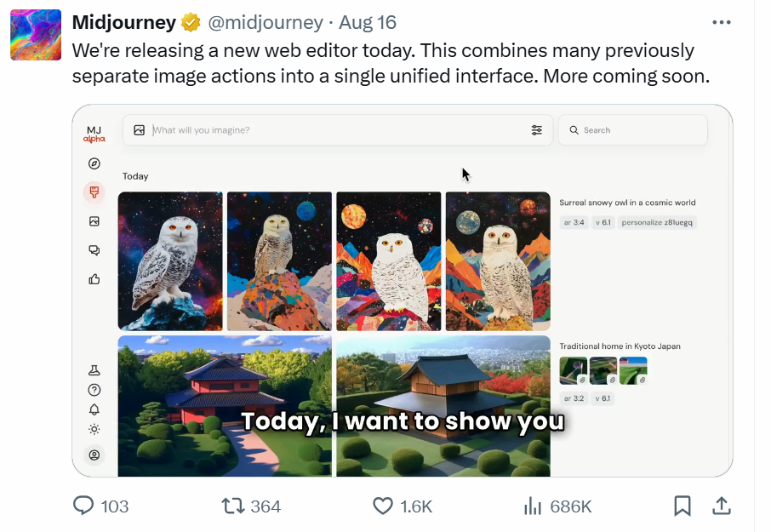Bookmark the Midjourney tweet
This screenshot has height=532, width=771.
tap(682, 506)
